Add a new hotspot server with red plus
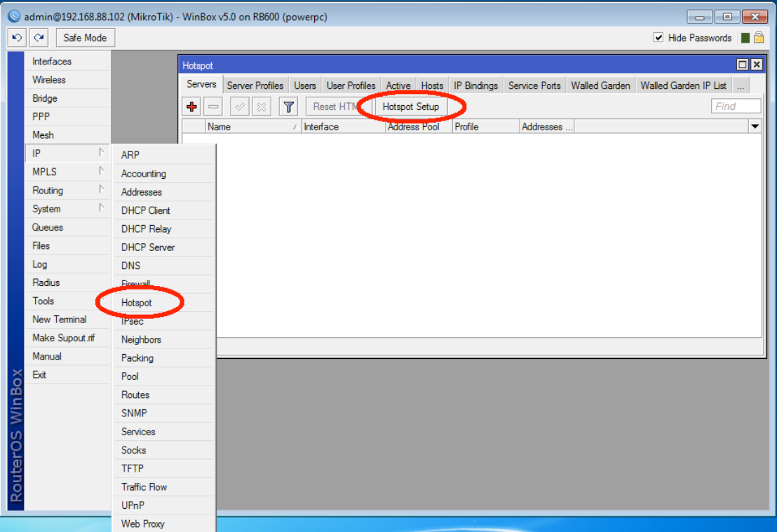 tap(191, 107)
